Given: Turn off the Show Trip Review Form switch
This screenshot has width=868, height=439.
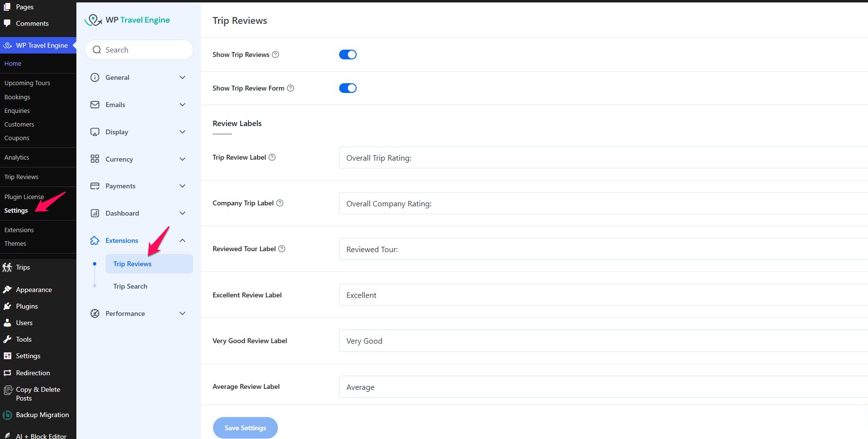Looking at the screenshot, I should click(348, 88).
